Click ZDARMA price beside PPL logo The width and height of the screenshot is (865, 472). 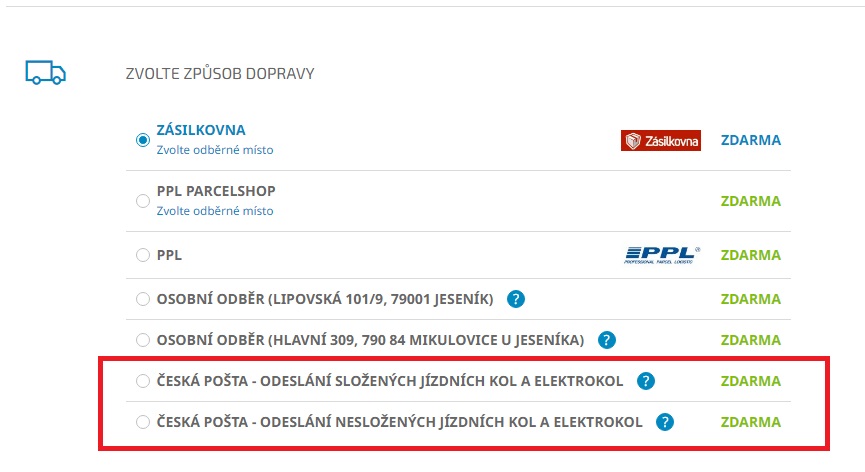click(x=751, y=255)
